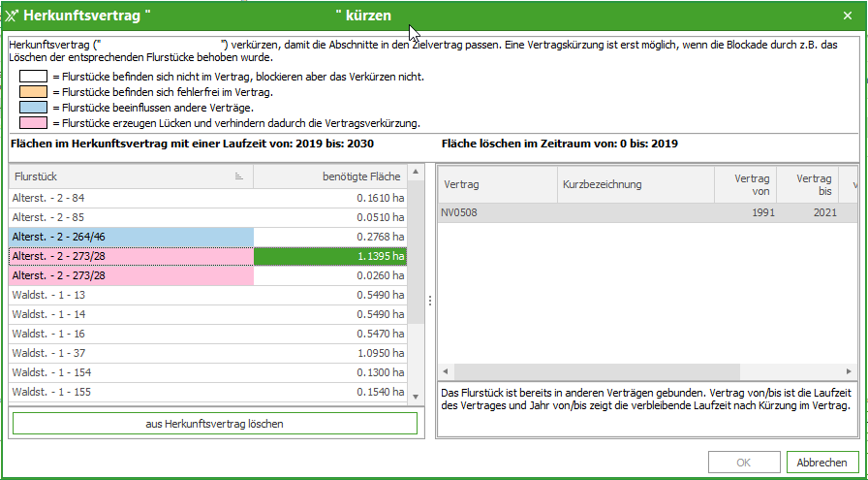
Task: Click the left list's scroll-down arrow
Action: click(416, 394)
